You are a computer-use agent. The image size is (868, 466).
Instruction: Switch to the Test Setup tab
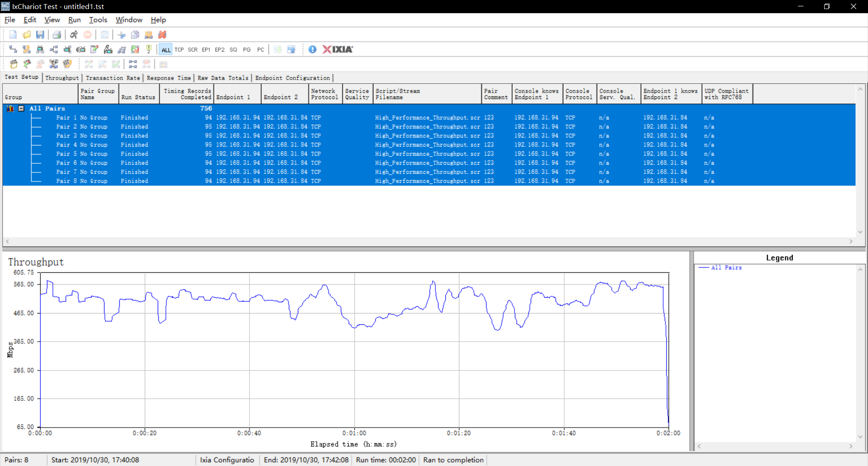point(22,77)
